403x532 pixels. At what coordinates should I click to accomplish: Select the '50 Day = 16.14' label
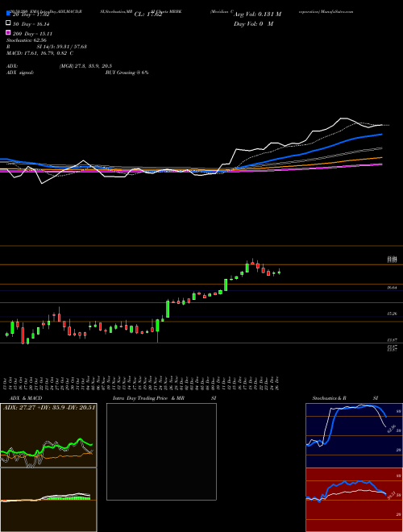pos(33,24)
